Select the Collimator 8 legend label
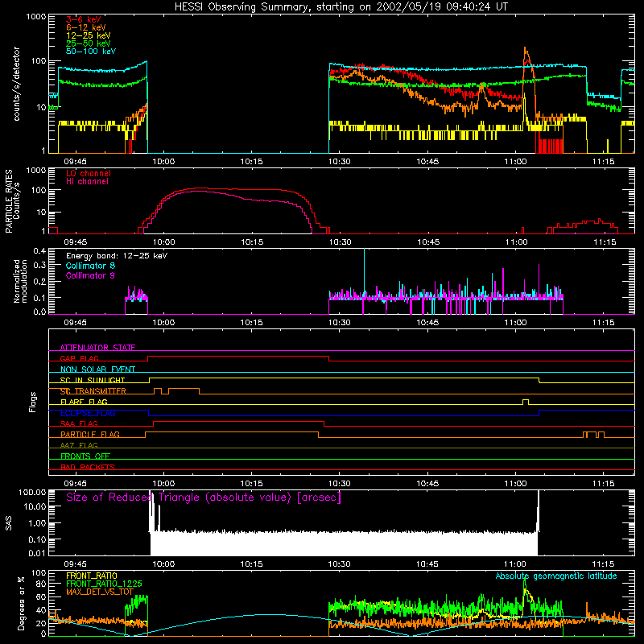The width and height of the screenshot is (644, 644). 90,266
